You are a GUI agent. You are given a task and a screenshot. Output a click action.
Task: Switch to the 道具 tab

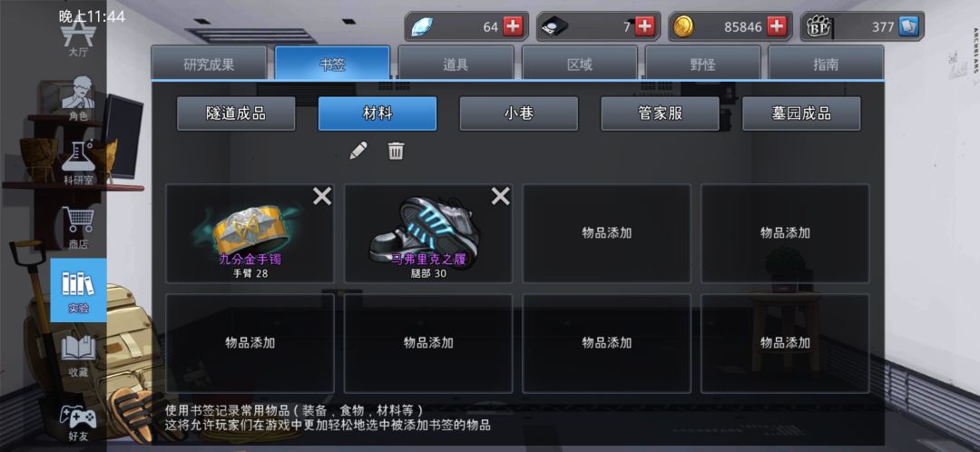[x=456, y=64]
